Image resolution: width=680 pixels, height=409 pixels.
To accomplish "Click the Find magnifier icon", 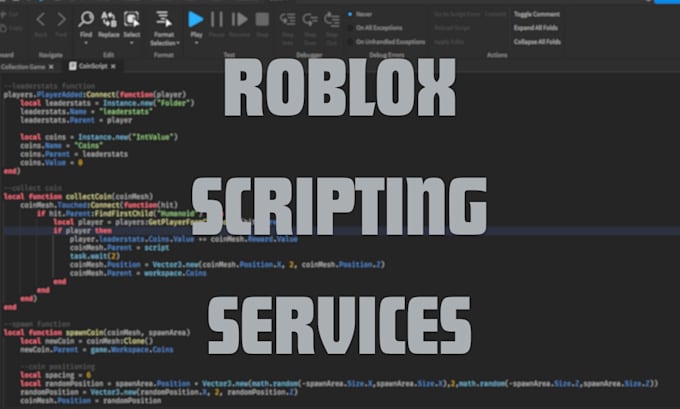I will pyautogui.click(x=86, y=19).
